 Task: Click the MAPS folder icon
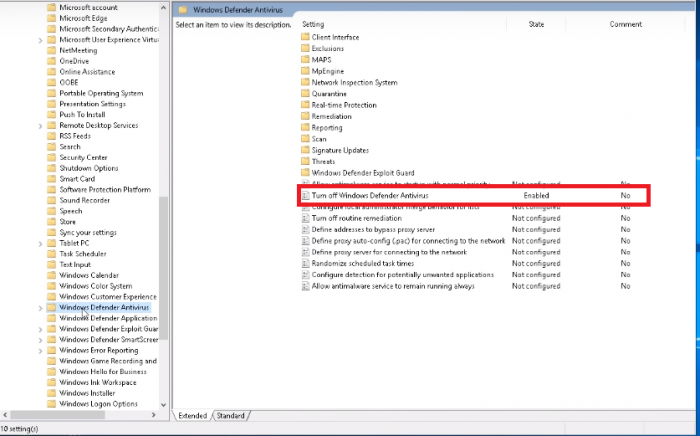(x=305, y=60)
